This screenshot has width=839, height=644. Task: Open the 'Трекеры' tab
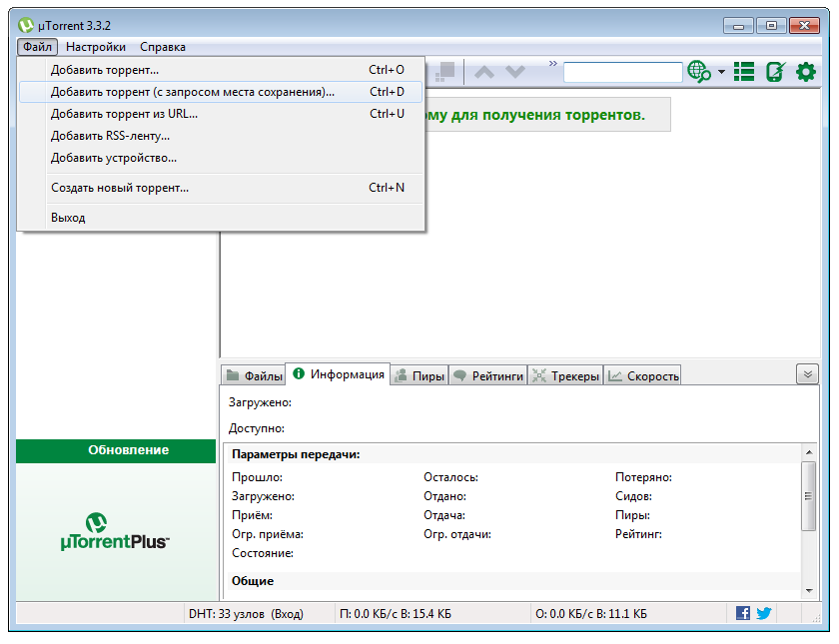[x=565, y=376]
